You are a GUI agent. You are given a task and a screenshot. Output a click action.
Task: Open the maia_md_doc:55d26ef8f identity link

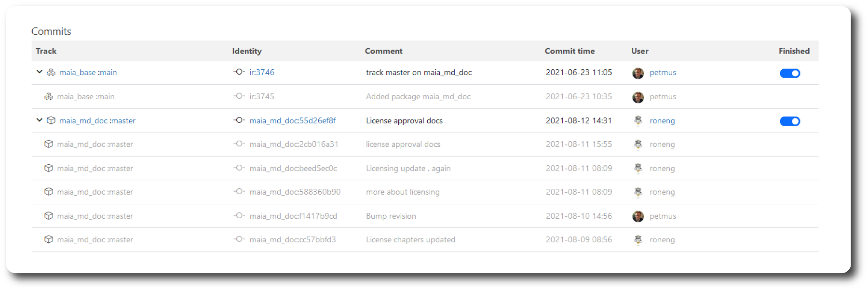click(x=293, y=120)
